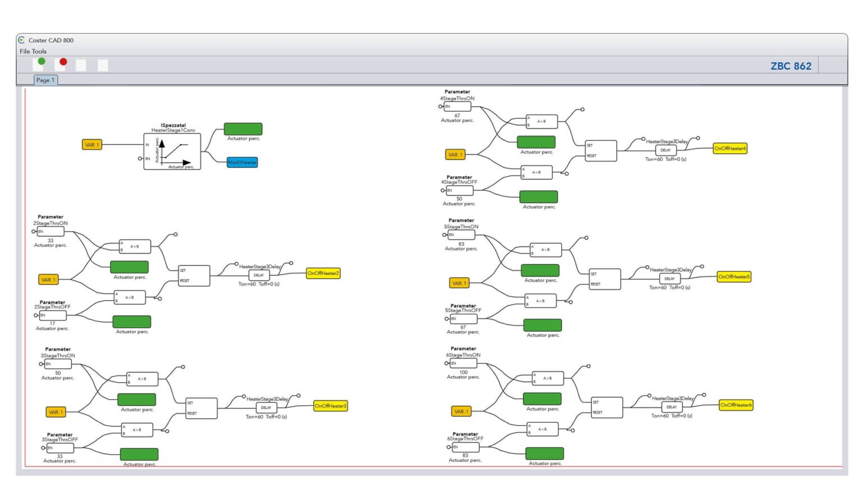
Task: Click the value 100 under 6StageThrsON
Action: [464, 372]
